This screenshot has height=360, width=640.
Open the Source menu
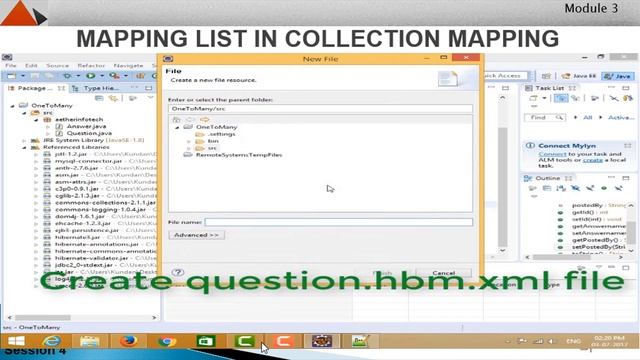pos(58,65)
